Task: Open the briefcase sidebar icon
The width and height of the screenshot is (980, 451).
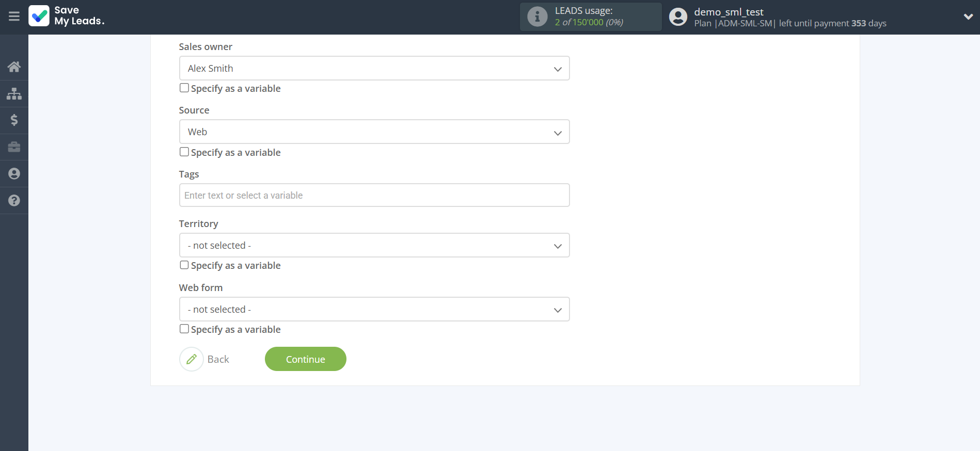Action: click(x=14, y=147)
